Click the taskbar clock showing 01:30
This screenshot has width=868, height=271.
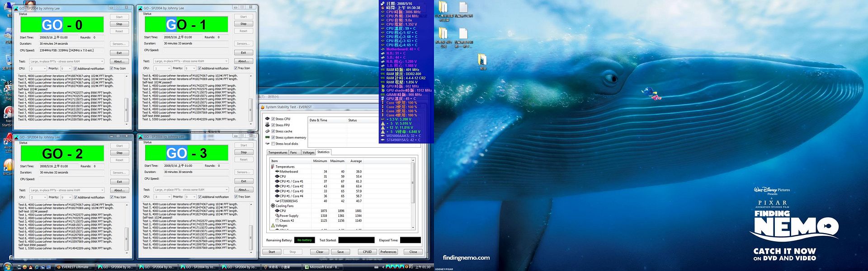click(423, 267)
